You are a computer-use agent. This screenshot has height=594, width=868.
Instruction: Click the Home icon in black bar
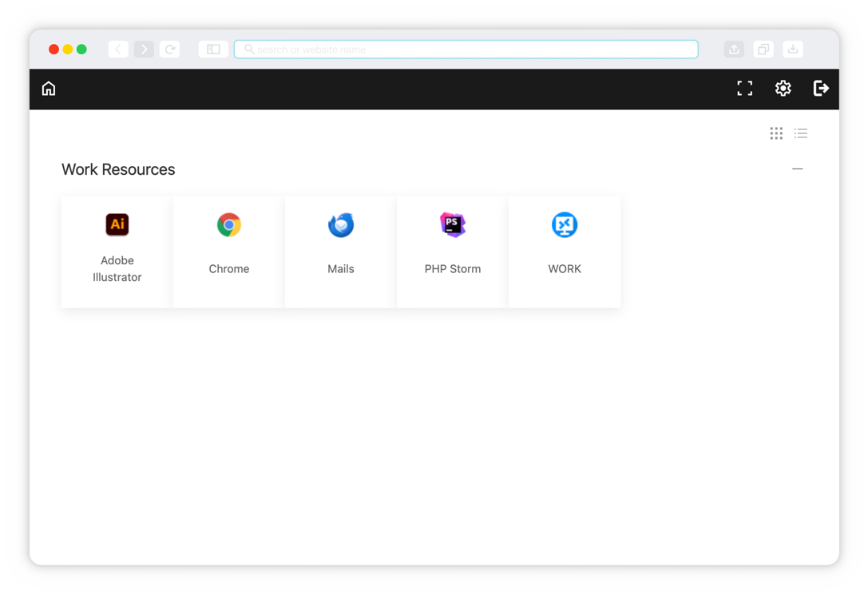(49, 89)
